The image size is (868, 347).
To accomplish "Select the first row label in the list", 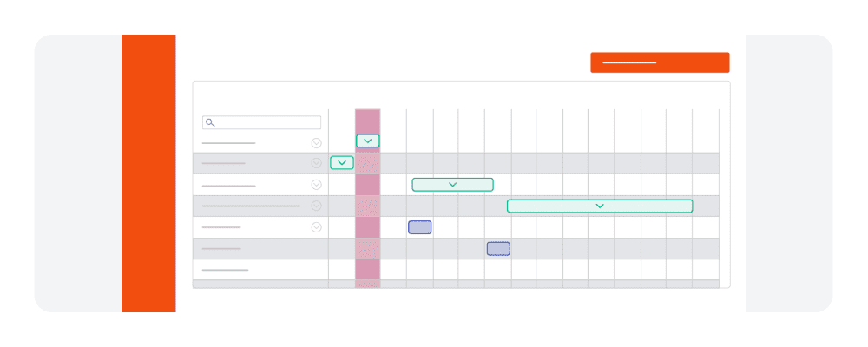I will [x=228, y=143].
